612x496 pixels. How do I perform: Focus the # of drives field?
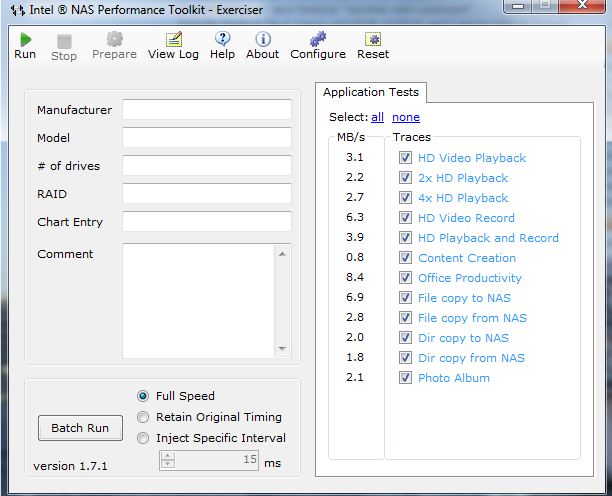207,165
